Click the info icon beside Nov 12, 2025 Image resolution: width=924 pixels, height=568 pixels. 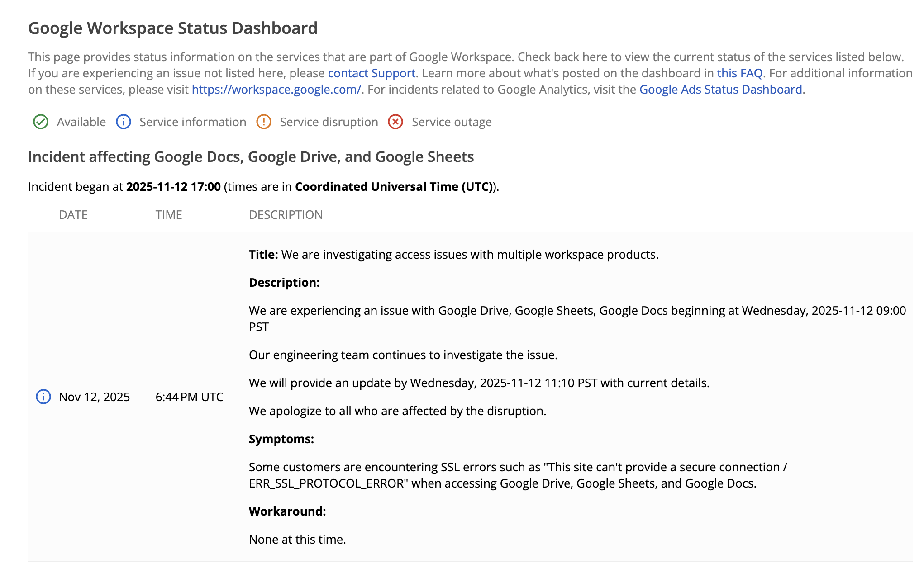coord(43,397)
